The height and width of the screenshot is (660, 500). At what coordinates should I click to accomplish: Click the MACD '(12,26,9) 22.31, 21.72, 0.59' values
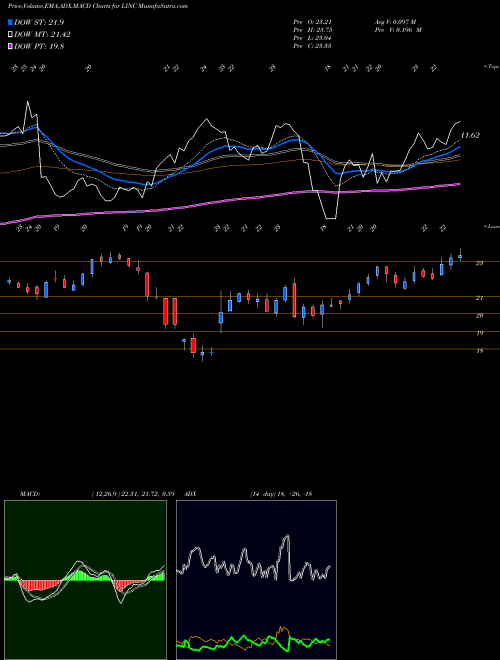133,494
